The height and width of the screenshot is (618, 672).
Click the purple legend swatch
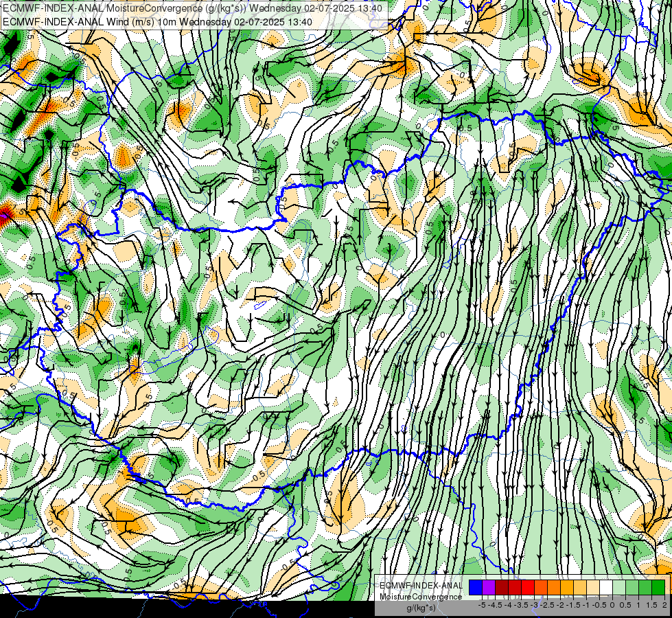pos(489,588)
